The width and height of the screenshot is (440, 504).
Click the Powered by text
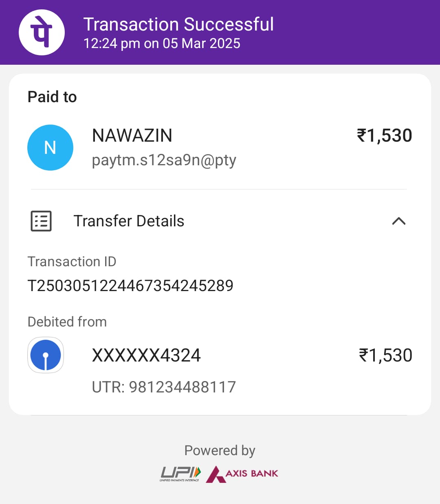220,450
